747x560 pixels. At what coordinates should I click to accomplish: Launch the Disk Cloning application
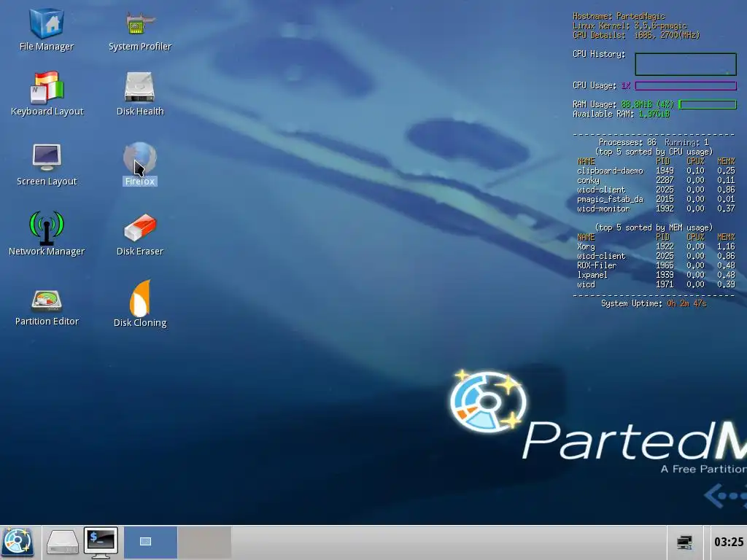(x=139, y=304)
